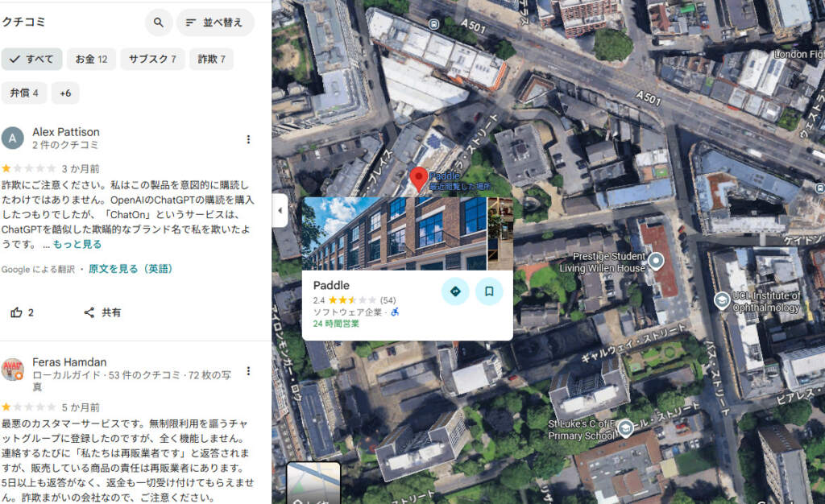Filter reviews by 詐欺 7

point(212,59)
